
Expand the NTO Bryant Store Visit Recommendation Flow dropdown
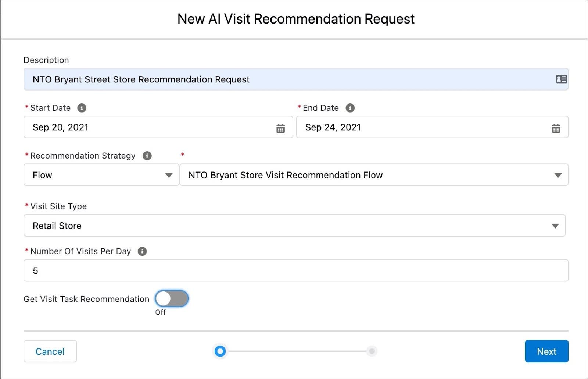click(x=374, y=175)
